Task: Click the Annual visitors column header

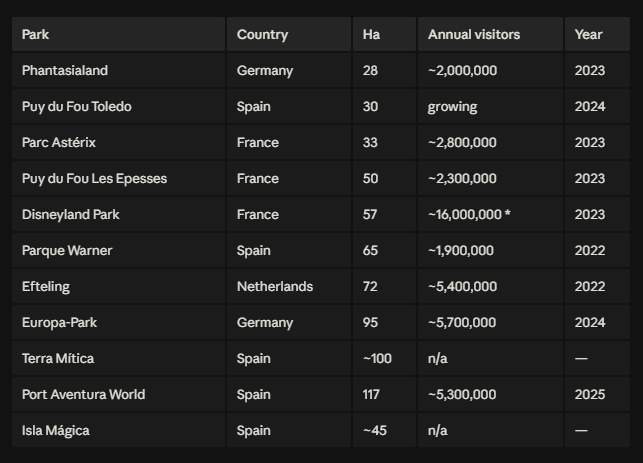Action: [x=490, y=34]
